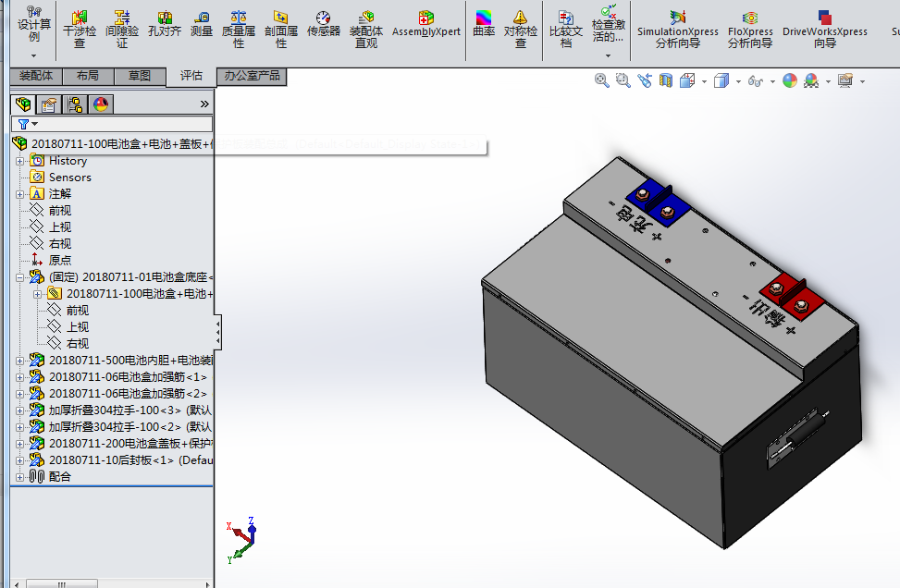Viewport: 900px width, 588px height.
Task: Select the 原点 origin item
Action: pos(51,261)
